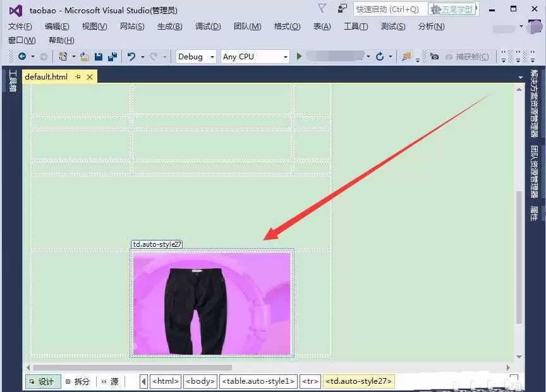Select the 设计 design view button
The width and height of the screenshot is (546, 392).
pyautogui.click(x=42, y=381)
